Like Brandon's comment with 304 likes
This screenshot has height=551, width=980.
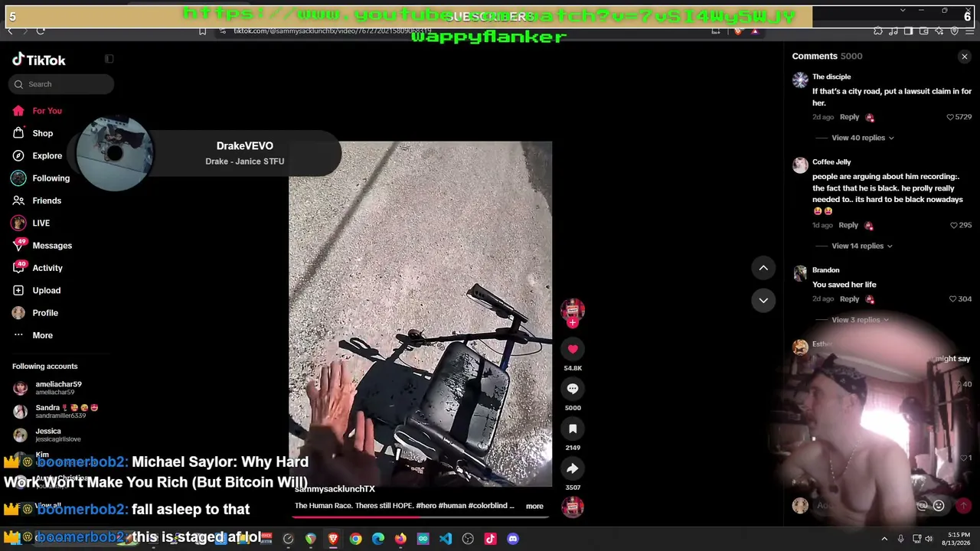[953, 299]
